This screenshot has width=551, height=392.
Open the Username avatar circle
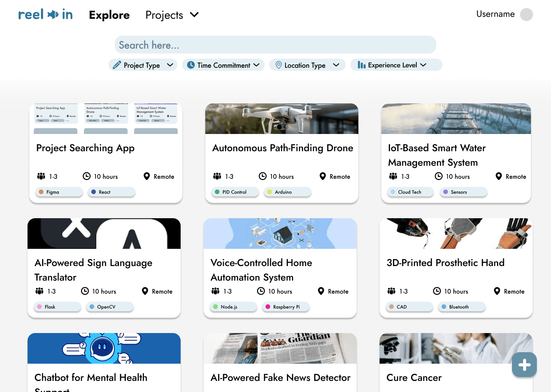click(527, 15)
